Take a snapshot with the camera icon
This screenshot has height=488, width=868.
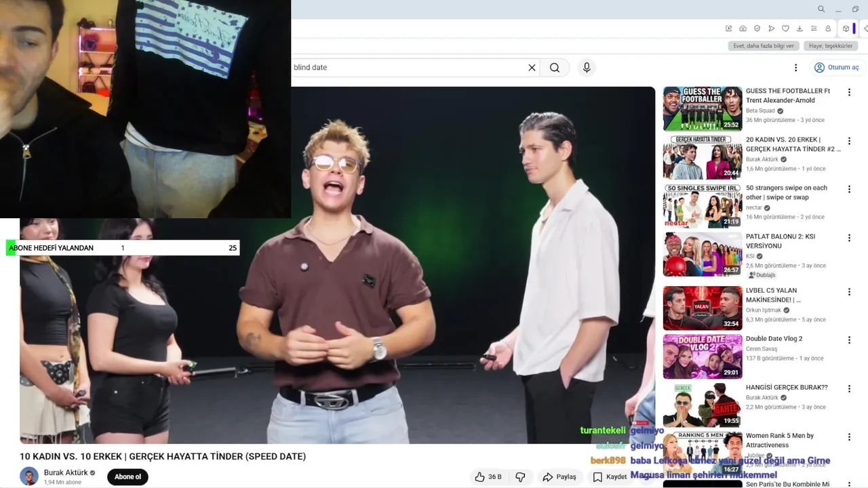(743, 28)
